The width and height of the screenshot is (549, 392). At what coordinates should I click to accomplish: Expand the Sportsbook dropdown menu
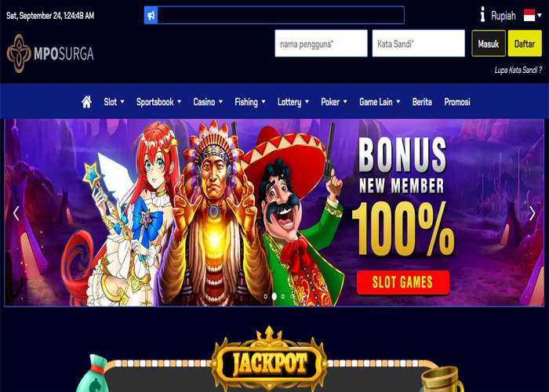pos(158,102)
